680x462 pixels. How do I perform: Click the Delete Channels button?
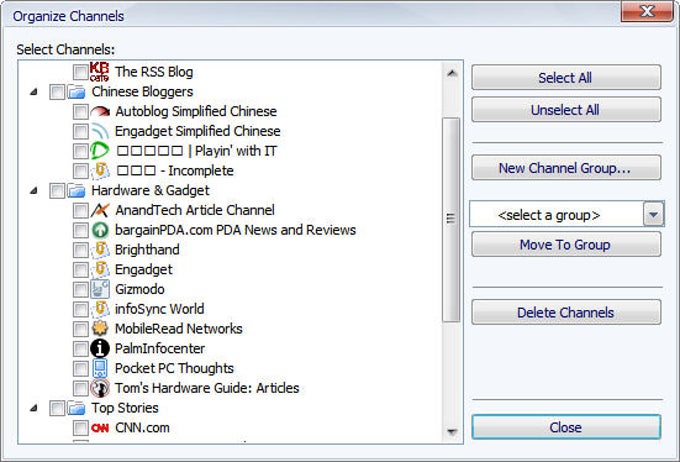point(566,312)
